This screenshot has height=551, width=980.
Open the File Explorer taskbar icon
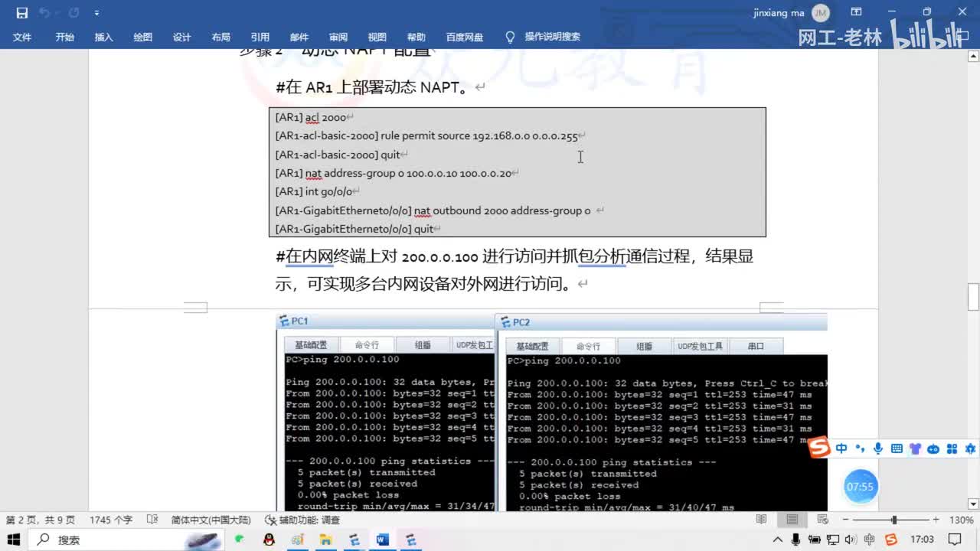tap(325, 540)
